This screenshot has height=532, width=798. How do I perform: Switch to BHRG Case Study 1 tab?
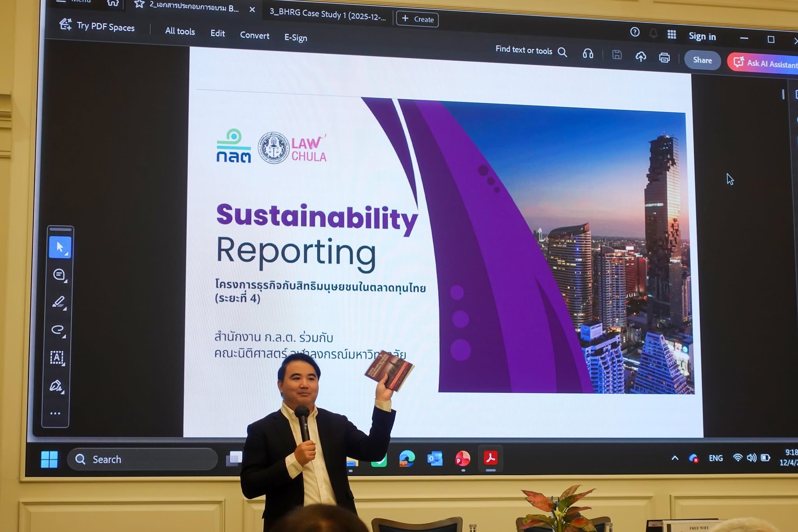(327, 14)
